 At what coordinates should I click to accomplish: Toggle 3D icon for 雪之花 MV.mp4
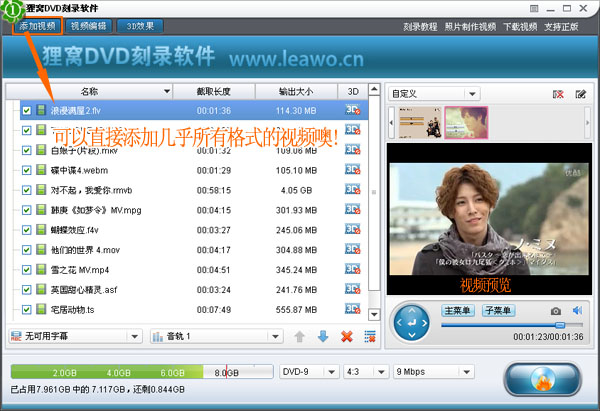352,269
